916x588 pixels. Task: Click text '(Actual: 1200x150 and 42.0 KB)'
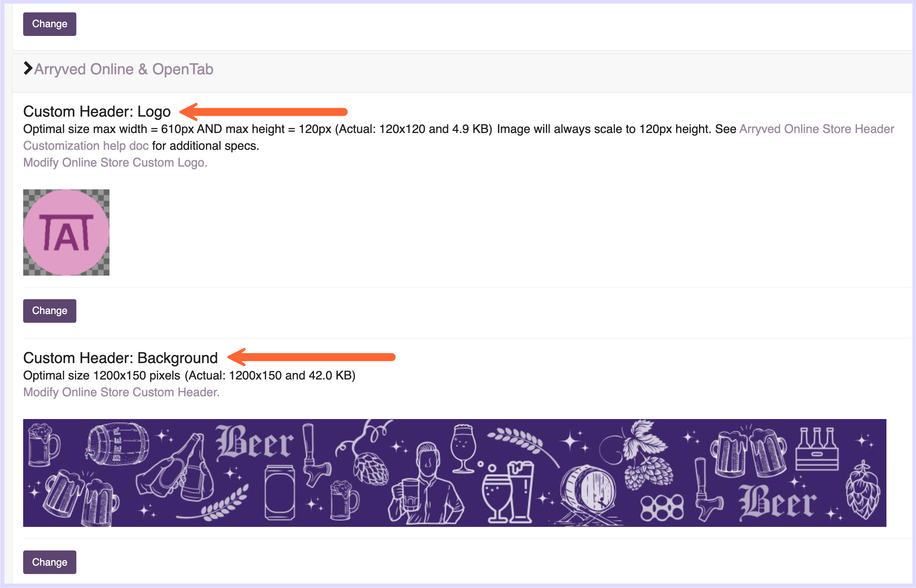270,375
